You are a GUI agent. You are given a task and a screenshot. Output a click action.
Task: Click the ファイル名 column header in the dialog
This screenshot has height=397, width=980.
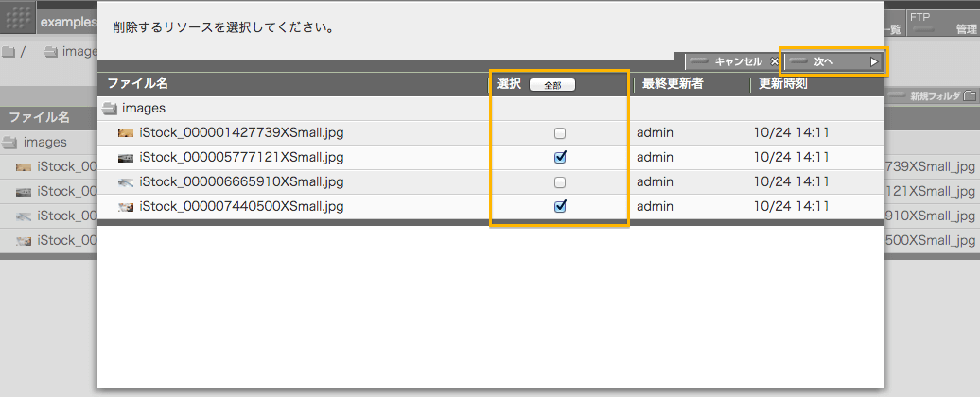coord(137,83)
